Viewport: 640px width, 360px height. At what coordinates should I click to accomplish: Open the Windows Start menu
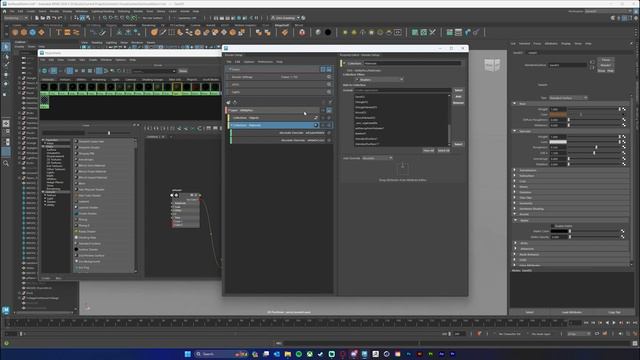(x=188, y=354)
